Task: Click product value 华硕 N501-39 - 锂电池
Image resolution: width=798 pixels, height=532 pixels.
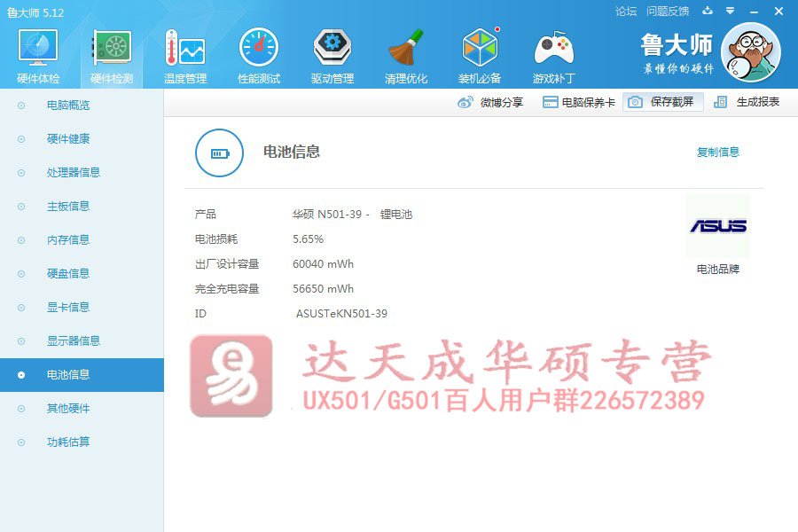Action: [352, 215]
